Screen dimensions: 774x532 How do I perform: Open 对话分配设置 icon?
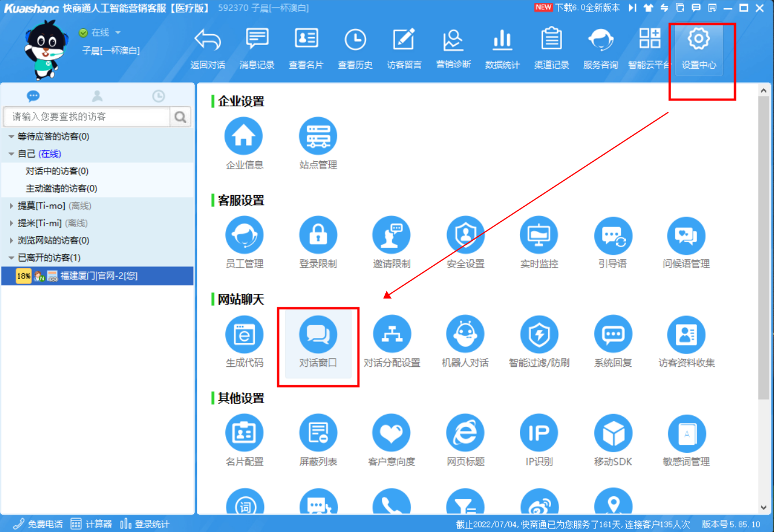click(392, 334)
